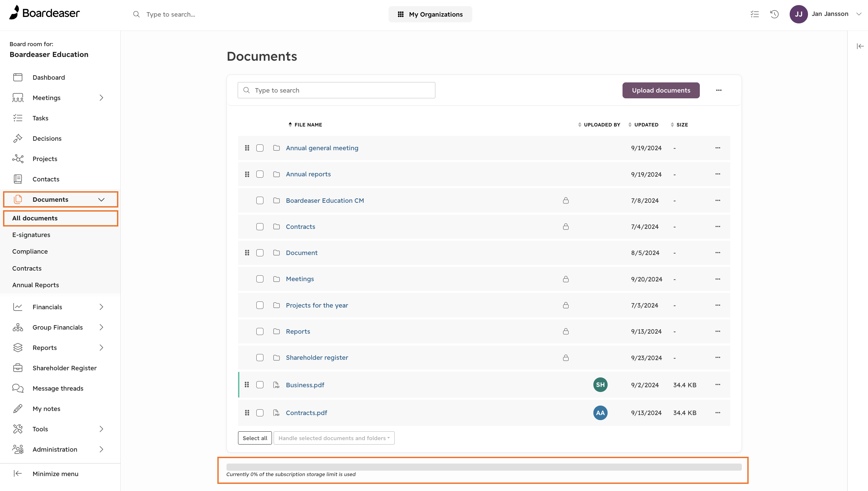Grab the drag handle of Annual reports
The image size is (868, 491).
point(247,174)
